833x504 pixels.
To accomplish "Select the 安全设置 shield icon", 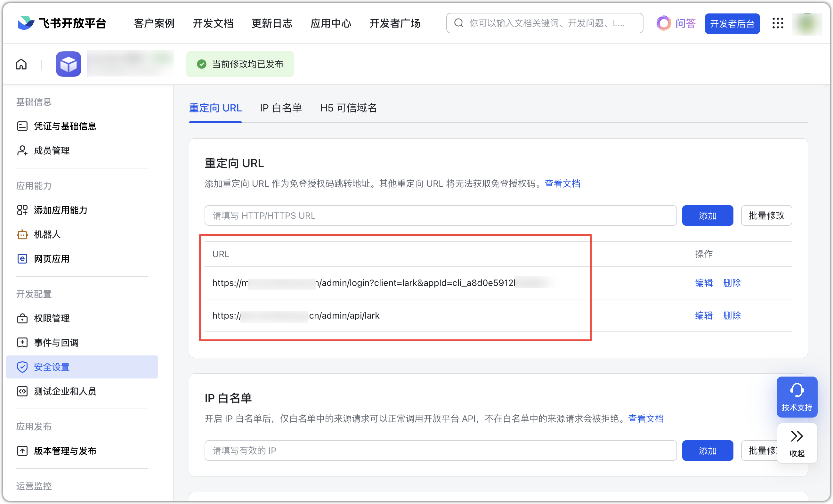I will pyautogui.click(x=22, y=367).
